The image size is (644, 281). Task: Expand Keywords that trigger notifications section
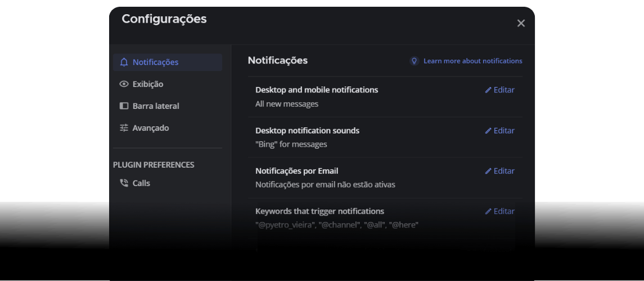319,211
